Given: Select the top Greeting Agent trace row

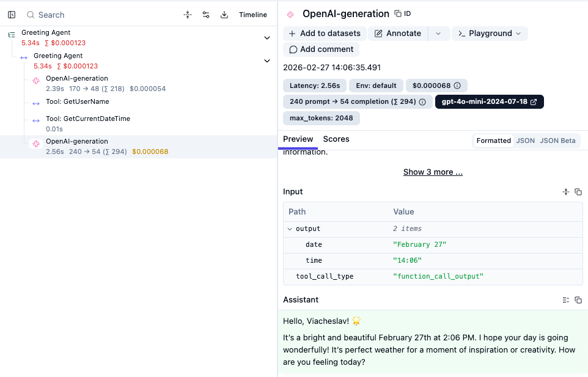Looking at the screenshot, I should pyautogui.click(x=139, y=37).
